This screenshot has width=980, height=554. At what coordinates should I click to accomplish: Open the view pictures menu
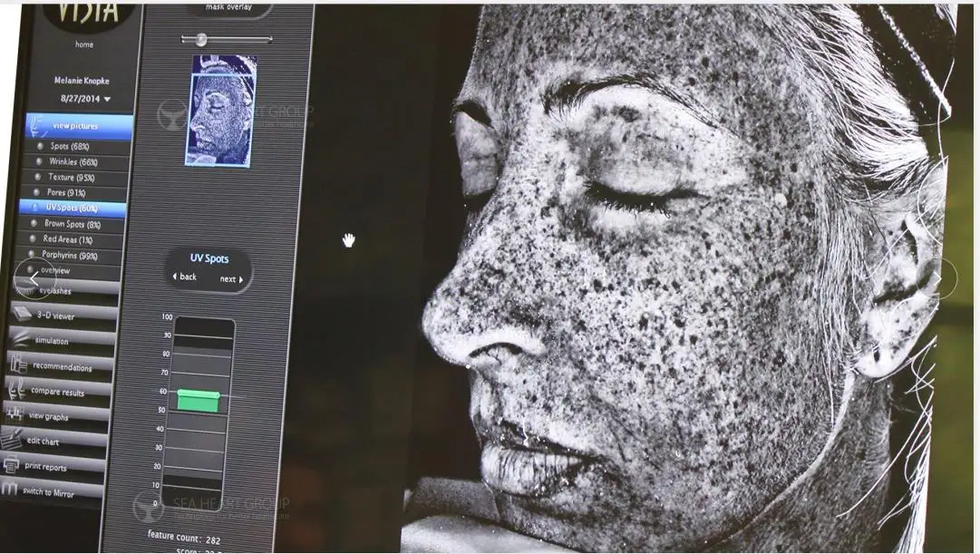[80, 126]
